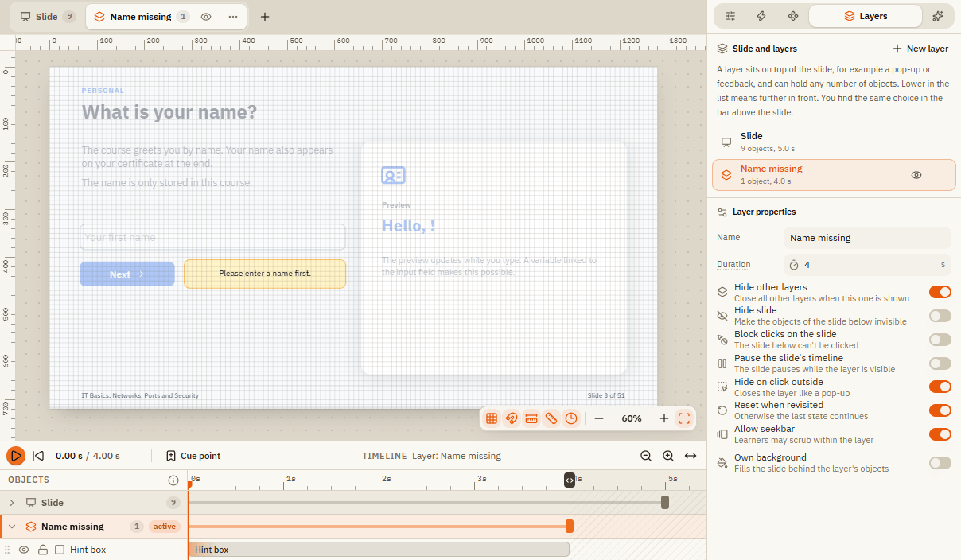Image resolution: width=961 pixels, height=560 pixels.
Task: Fit slide to screen icon
Action: tap(684, 418)
